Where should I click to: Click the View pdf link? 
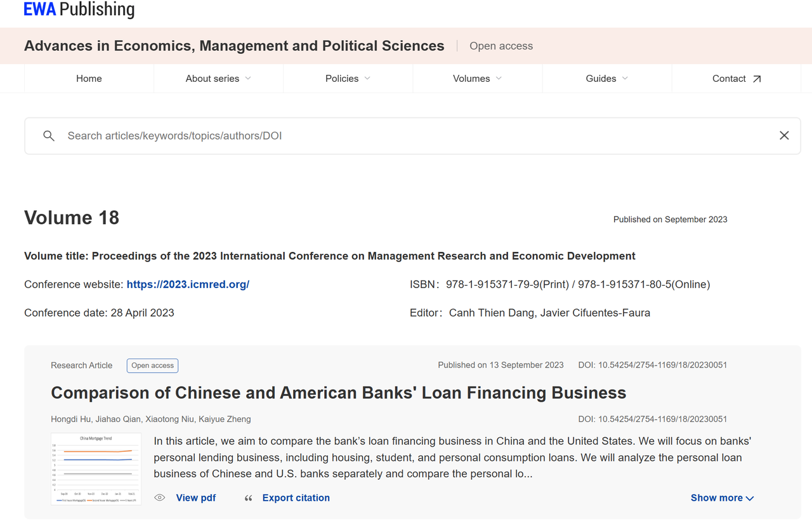(195, 498)
